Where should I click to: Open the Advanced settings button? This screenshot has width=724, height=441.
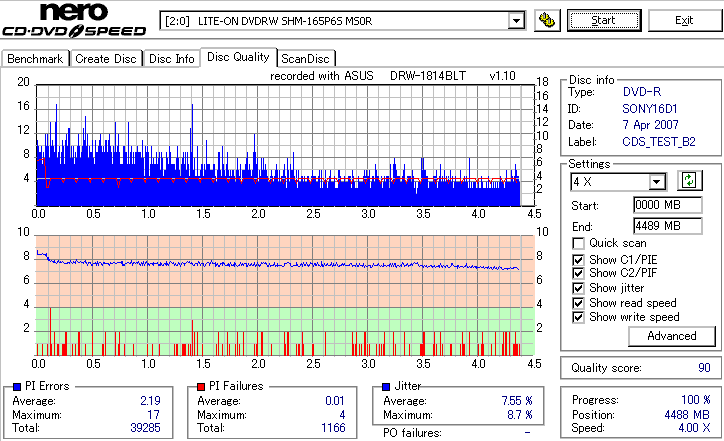(672, 336)
